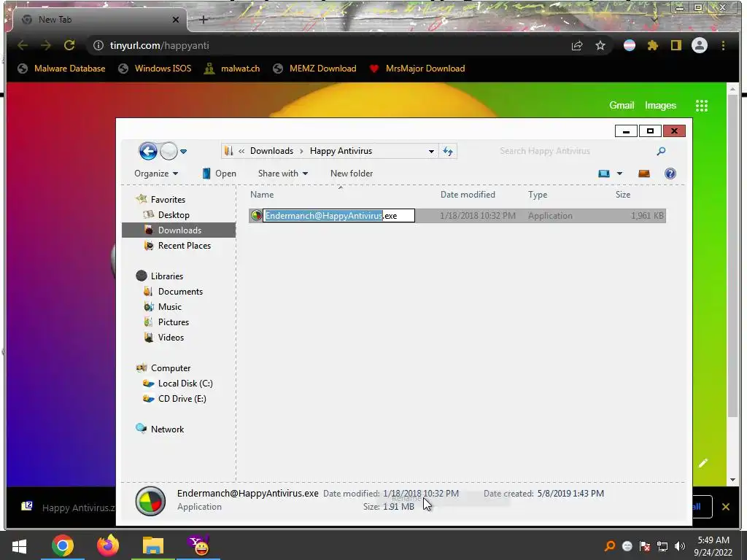Click the Explorer forward navigation button
The height and width of the screenshot is (560, 747).
coord(169,152)
